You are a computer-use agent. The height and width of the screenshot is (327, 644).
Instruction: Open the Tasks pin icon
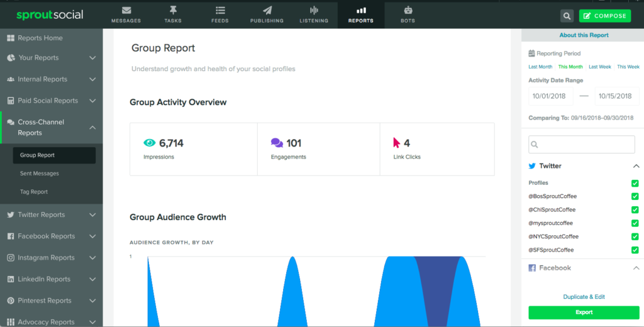pos(173,11)
